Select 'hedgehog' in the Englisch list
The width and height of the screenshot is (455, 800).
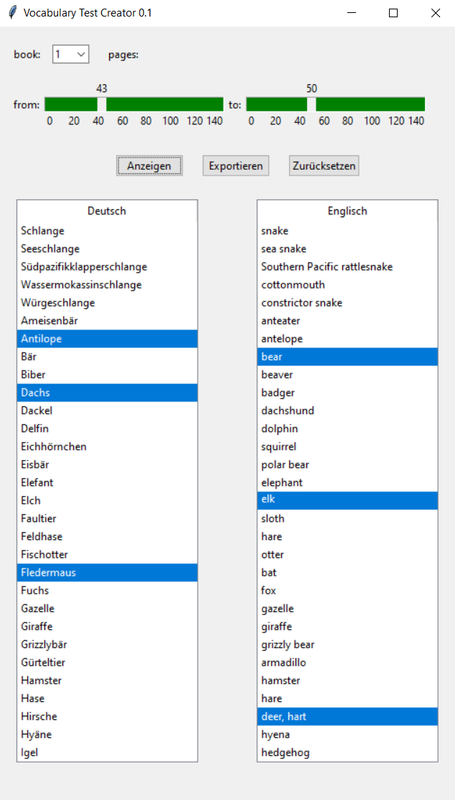tap(347, 753)
